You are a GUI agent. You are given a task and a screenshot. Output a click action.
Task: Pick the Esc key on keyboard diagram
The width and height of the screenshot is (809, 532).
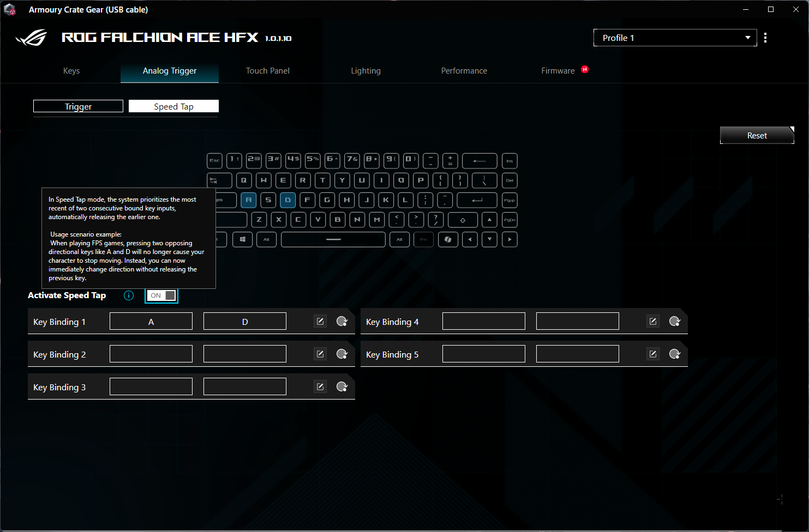coord(215,161)
